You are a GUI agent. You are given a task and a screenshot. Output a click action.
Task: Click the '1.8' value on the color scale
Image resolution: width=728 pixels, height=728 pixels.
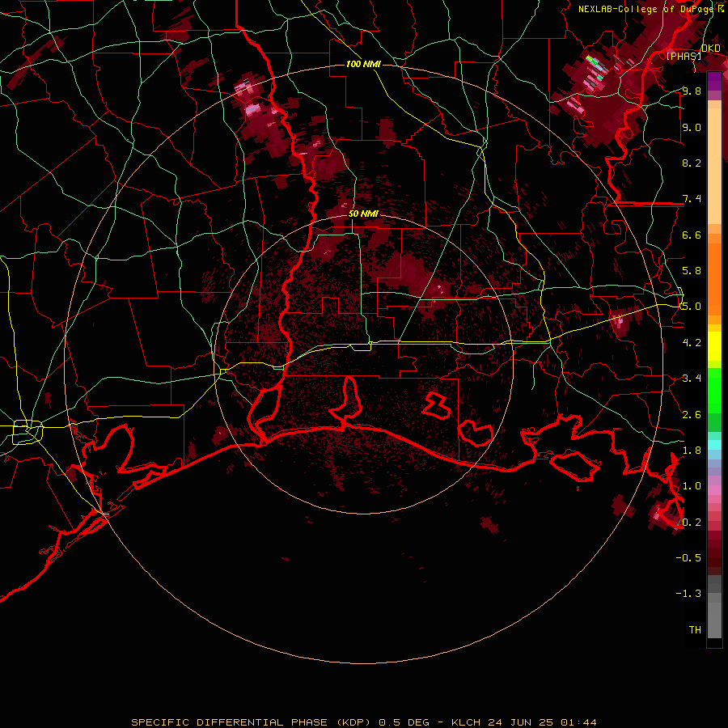pos(692,451)
